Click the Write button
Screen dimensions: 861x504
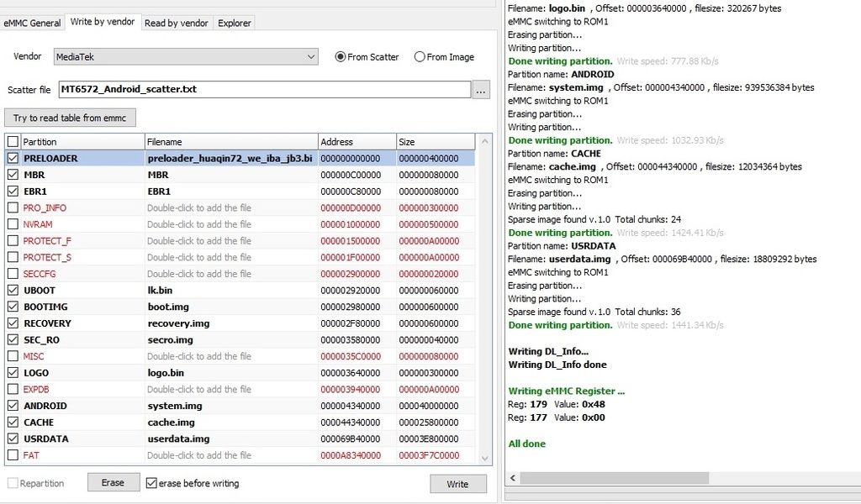[x=457, y=484]
